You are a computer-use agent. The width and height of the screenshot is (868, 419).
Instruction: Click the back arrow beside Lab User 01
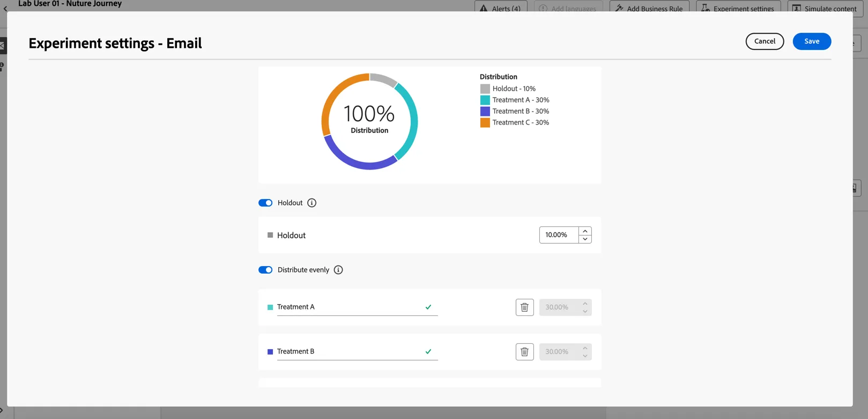[5, 9]
